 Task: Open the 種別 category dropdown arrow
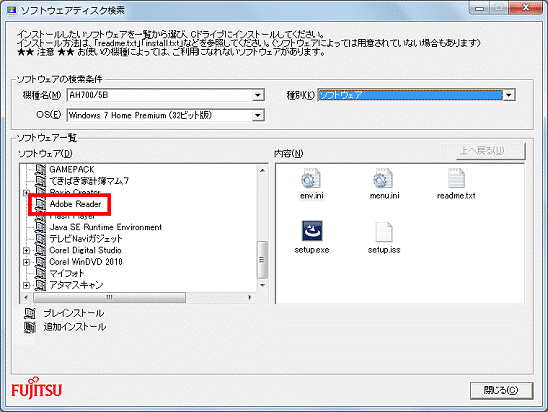pos(509,95)
